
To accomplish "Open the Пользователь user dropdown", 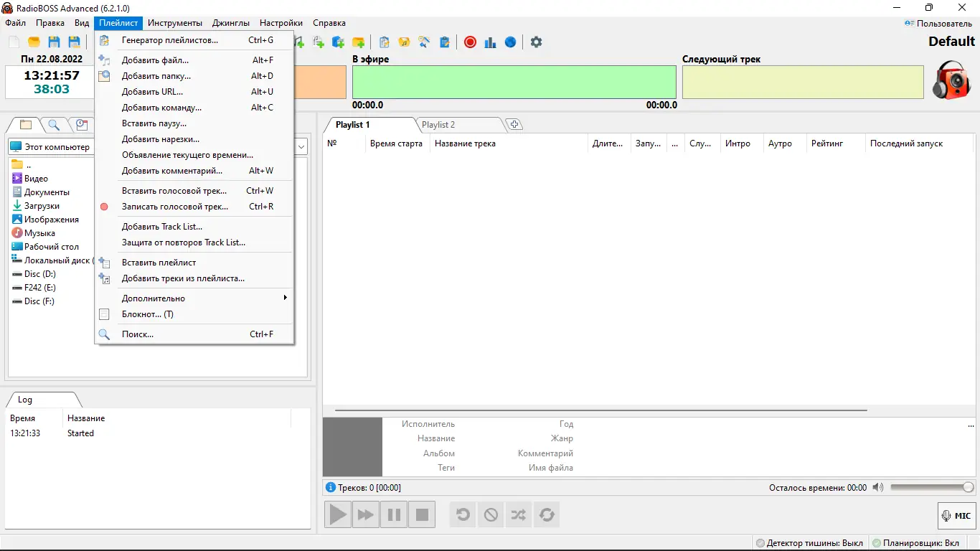I will (x=938, y=23).
